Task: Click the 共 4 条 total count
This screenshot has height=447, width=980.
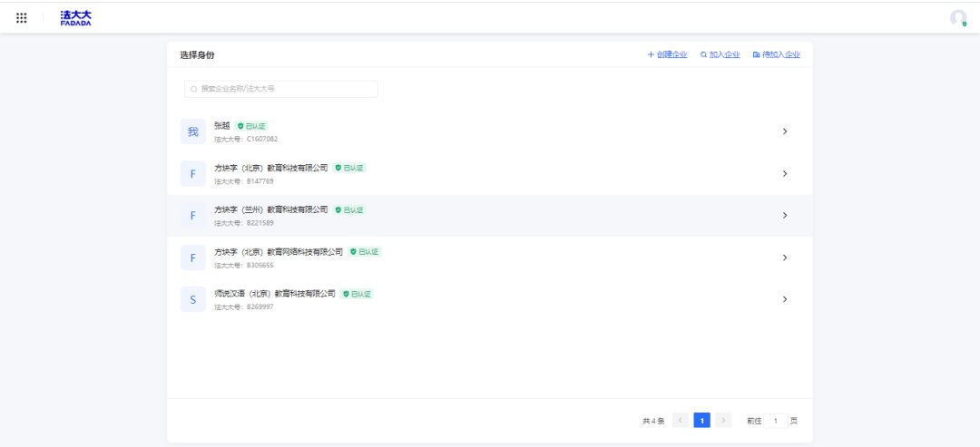Action: coord(653,422)
